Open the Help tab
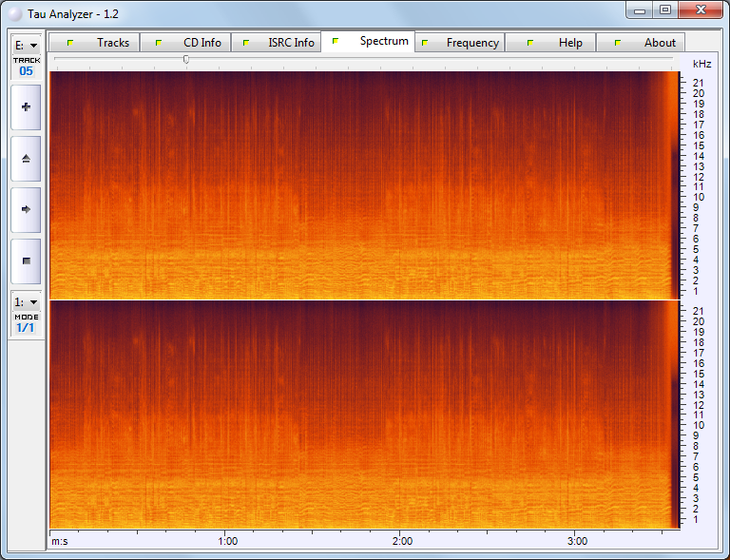The width and height of the screenshot is (730, 560). tap(551, 43)
